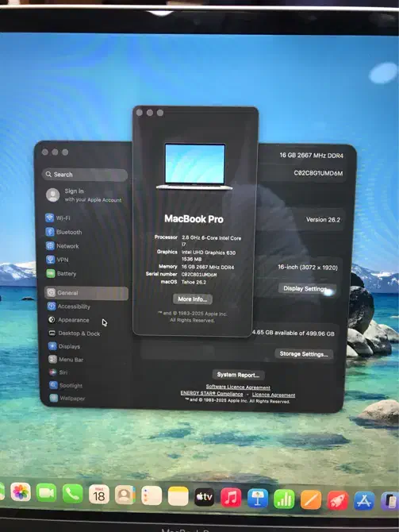Click Intel UHD Graphics 630 value

[209, 253]
